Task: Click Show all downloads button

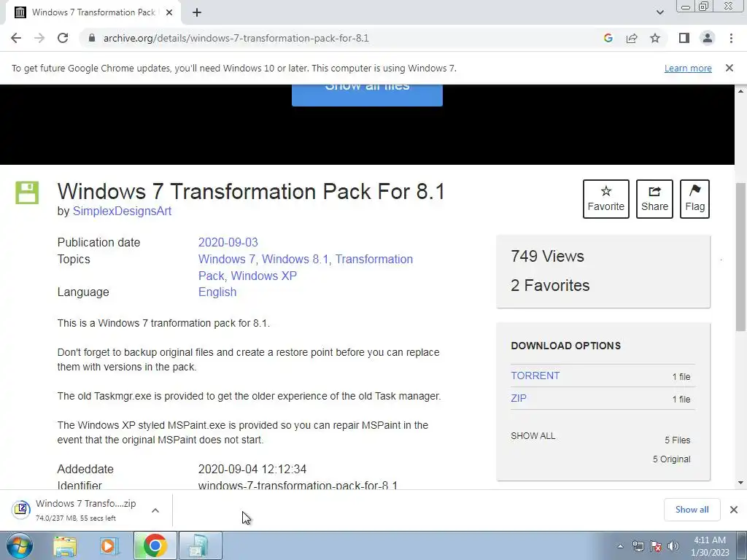Action: pyautogui.click(x=692, y=510)
